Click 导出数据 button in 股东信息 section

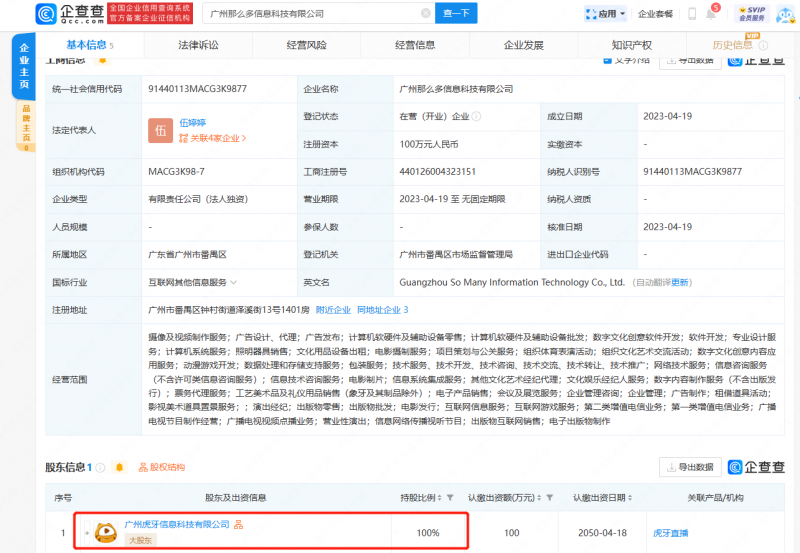690,467
